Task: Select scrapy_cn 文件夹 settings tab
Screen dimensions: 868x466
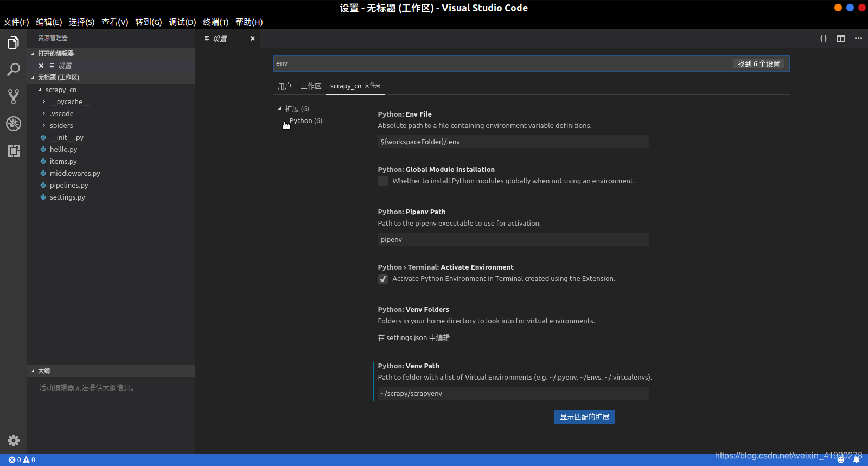Action: tap(355, 86)
